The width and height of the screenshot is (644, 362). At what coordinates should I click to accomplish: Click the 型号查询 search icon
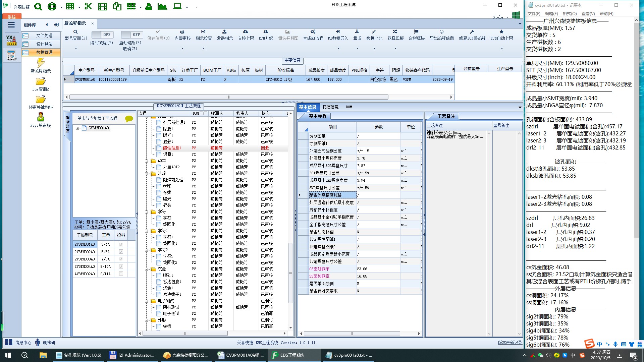point(75,32)
